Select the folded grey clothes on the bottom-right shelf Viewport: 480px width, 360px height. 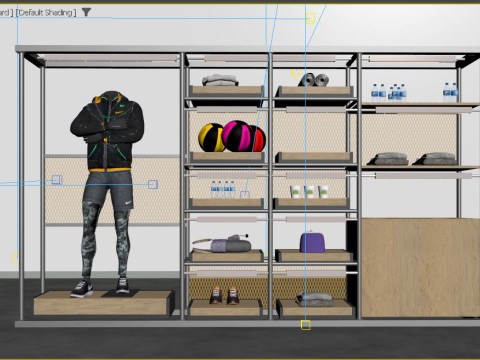pos(315,299)
